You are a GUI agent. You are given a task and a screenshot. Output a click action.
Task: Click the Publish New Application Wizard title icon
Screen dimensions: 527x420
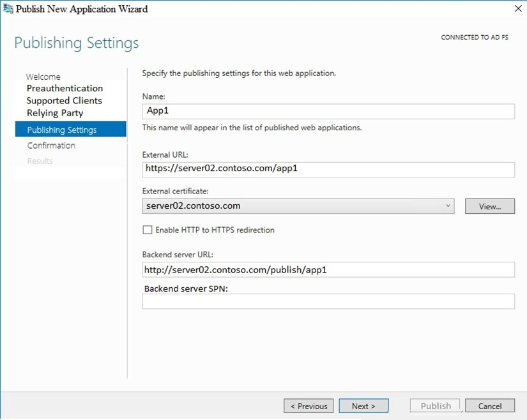[x=8, y=9]
